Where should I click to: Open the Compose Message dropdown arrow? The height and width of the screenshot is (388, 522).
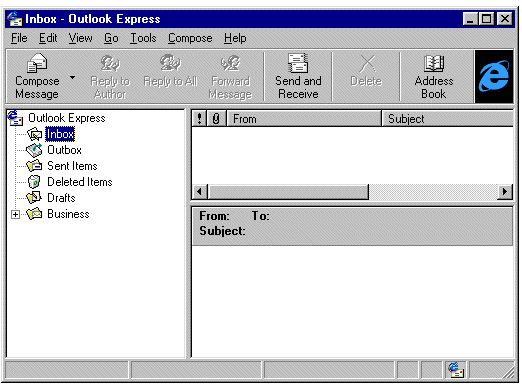click(x=72, y=78)
